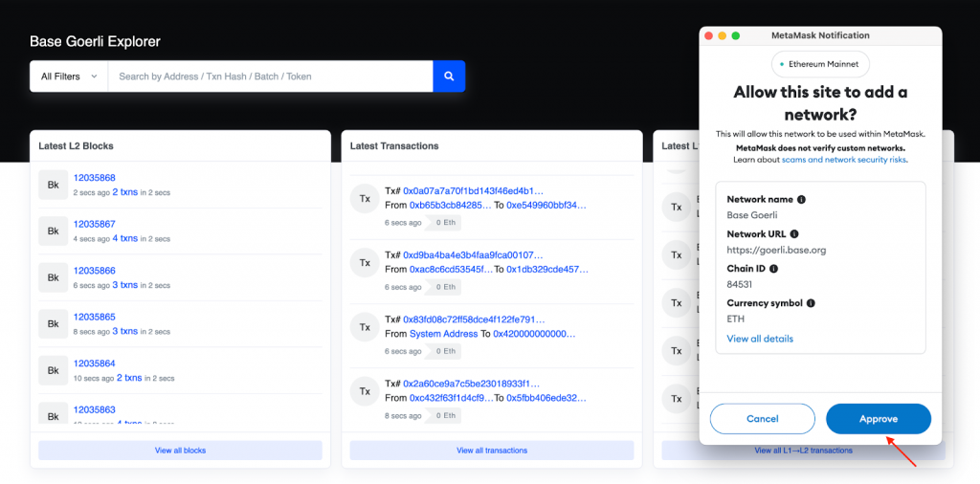Click View all blocks button

tap(180, 451)
